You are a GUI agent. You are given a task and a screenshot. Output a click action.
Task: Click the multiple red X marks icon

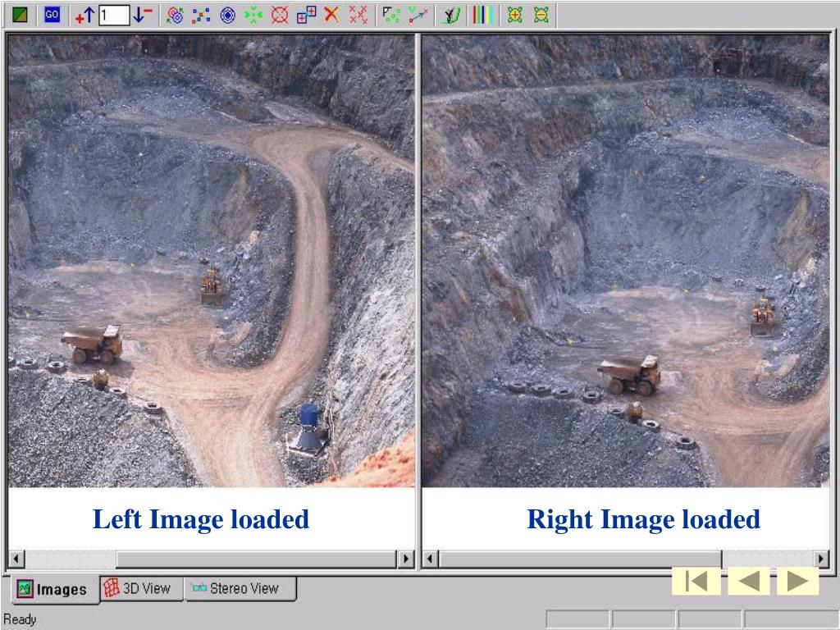[358, 15]
